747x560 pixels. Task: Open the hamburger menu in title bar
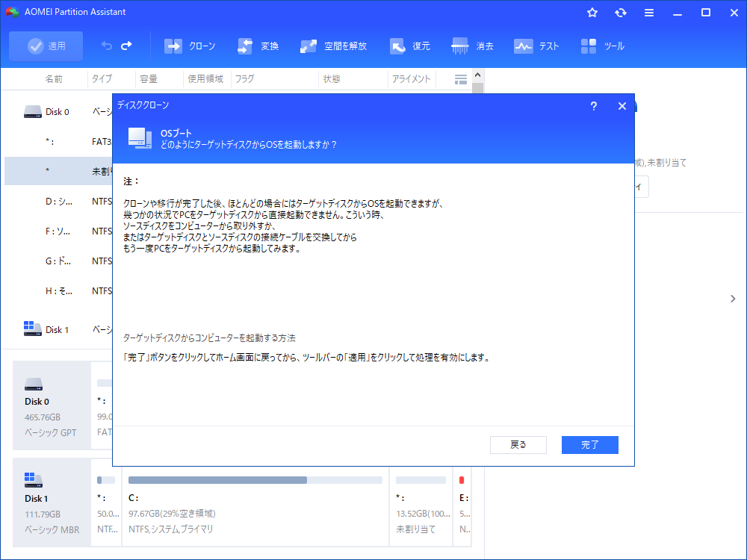[649, 13]
